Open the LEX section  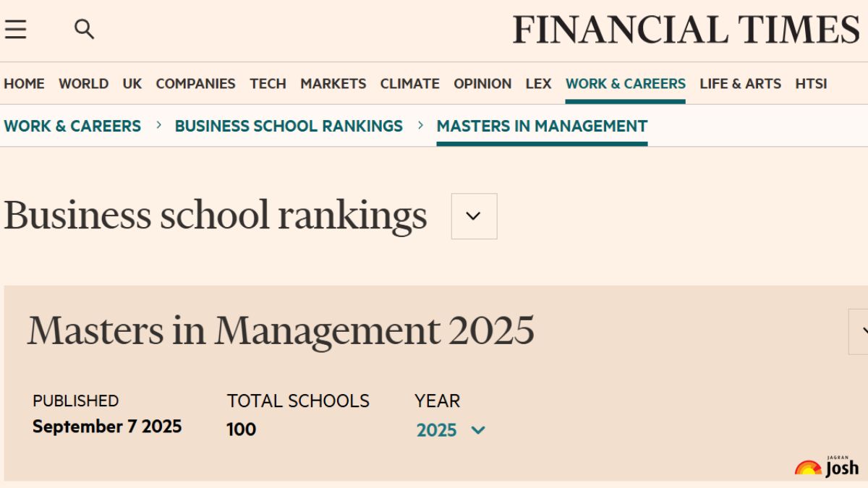coord(538,84)
